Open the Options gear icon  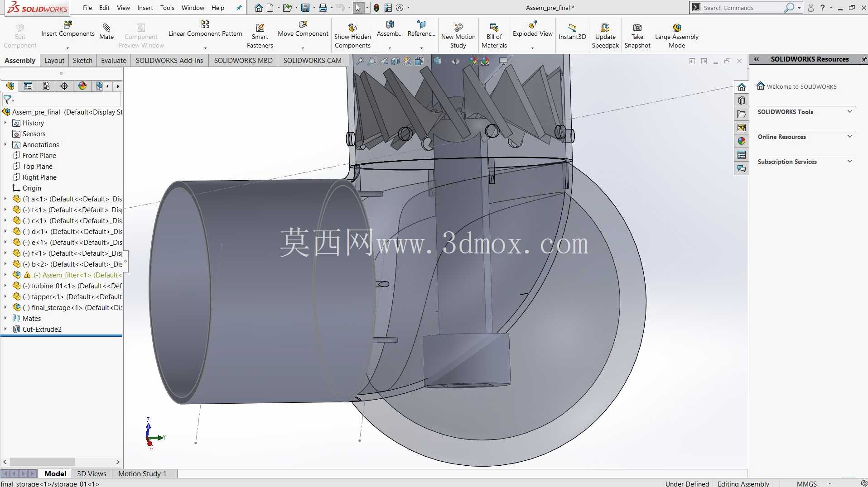pyautogui.click(x=400, y=8)
